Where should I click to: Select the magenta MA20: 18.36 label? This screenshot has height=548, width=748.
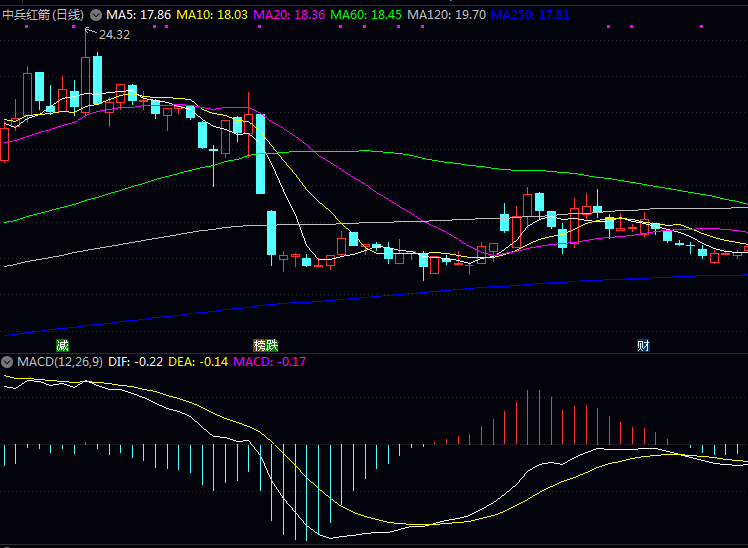point(289,15)
